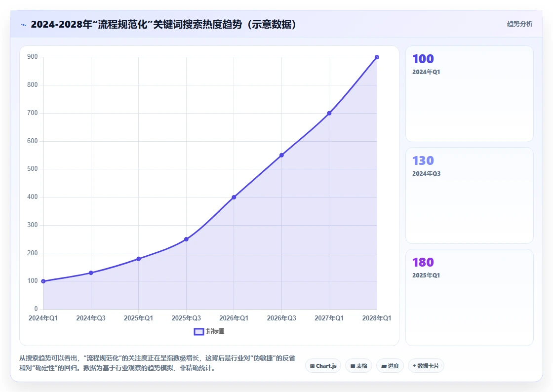553x392 pixels.
Task: Click the 2028年Q1 x-axis label
Action: (377, 318)
